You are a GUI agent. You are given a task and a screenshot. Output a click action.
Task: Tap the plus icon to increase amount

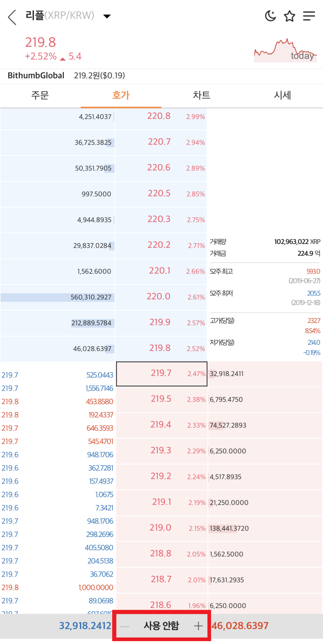point(198,626)
